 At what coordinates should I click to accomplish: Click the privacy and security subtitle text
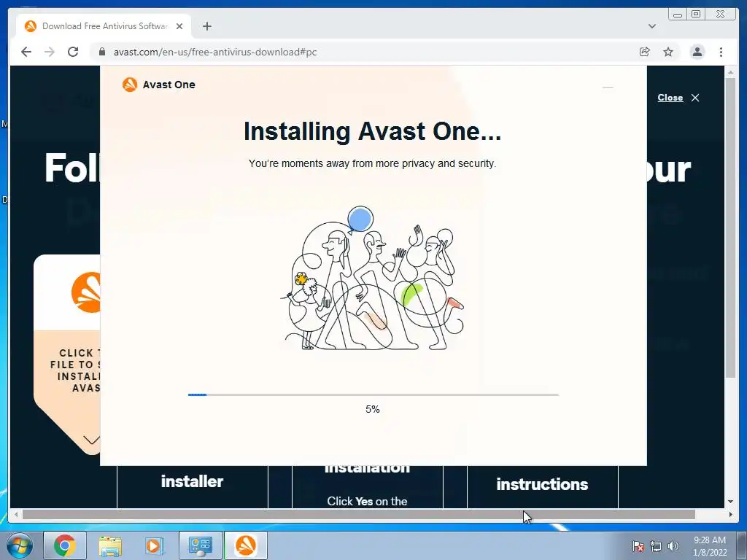tap(373, 163)
